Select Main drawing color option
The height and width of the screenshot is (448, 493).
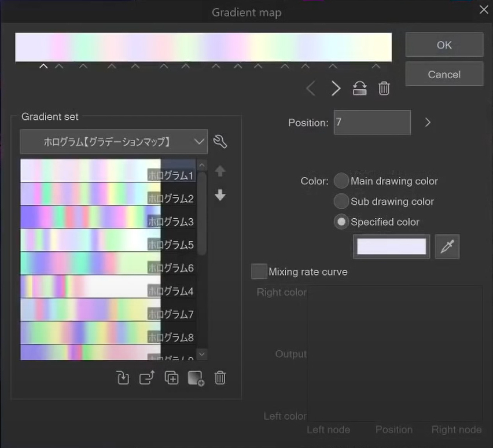pyautogui.click(x=341, y=181)
